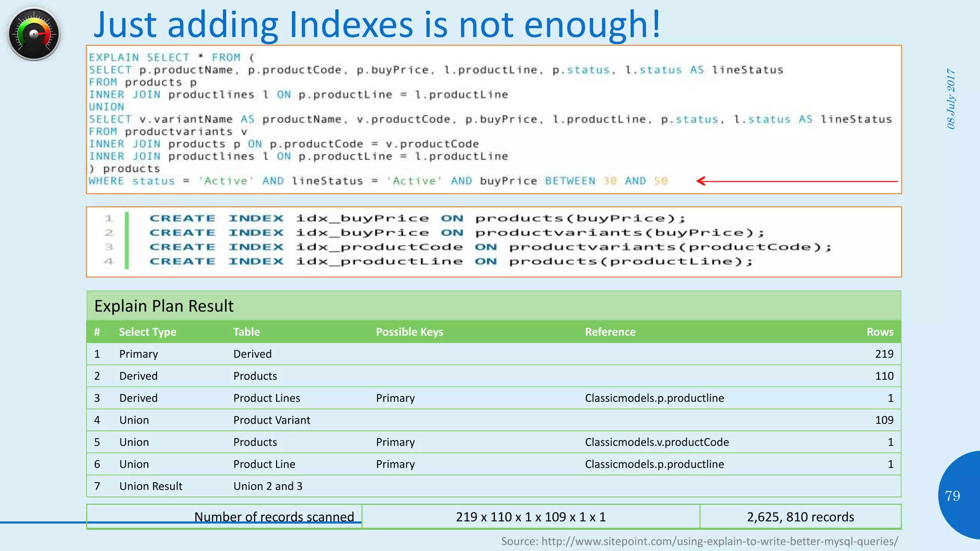Viewport: 980px width, 551px height.
Task: Click CREATE INDEX idx_buyPrice ON products line
Action: point(417,218)
